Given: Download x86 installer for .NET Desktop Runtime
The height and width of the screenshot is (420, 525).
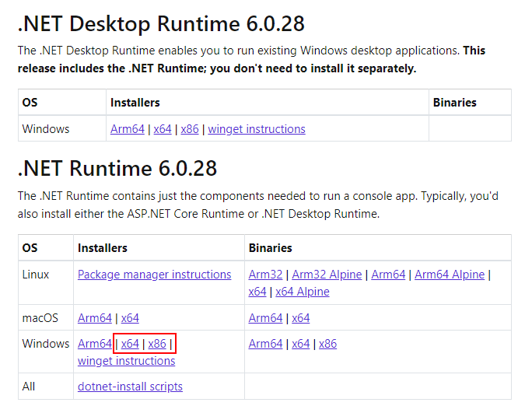Looking at the screenshot, I should pos(190,129).
